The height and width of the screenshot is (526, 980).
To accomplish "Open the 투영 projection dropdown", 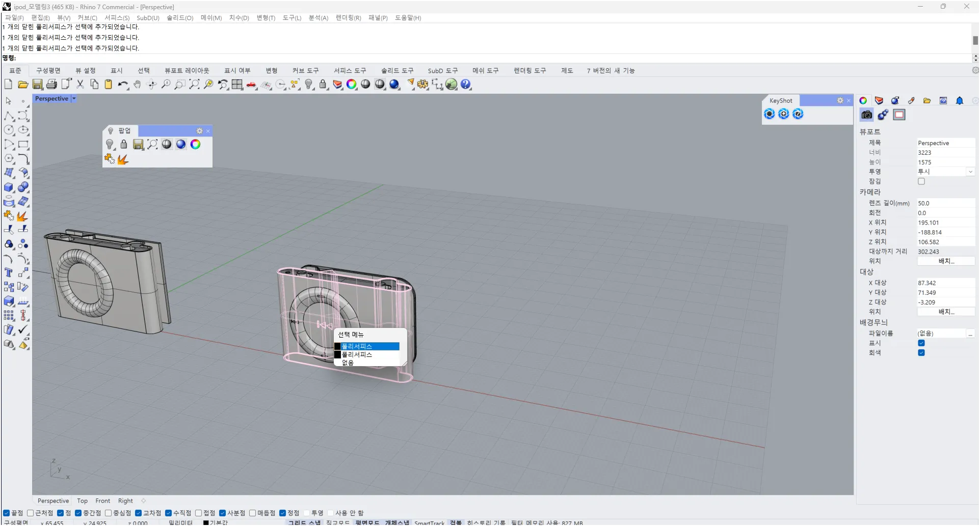I will pyautogui.click(x=970, y=172).
